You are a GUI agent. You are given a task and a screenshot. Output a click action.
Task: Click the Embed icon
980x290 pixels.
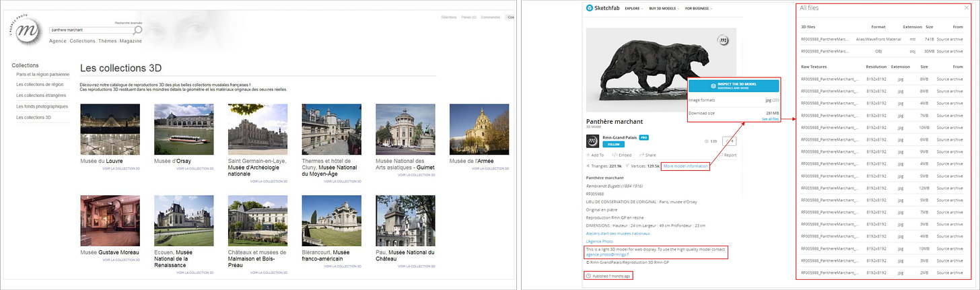point(615,155)
